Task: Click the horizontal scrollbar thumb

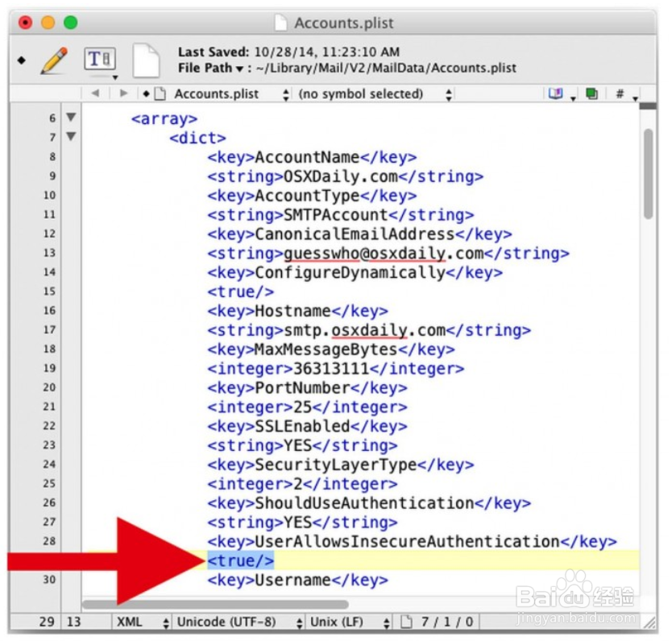Action: pyautogui.click(x=215, y=604)
